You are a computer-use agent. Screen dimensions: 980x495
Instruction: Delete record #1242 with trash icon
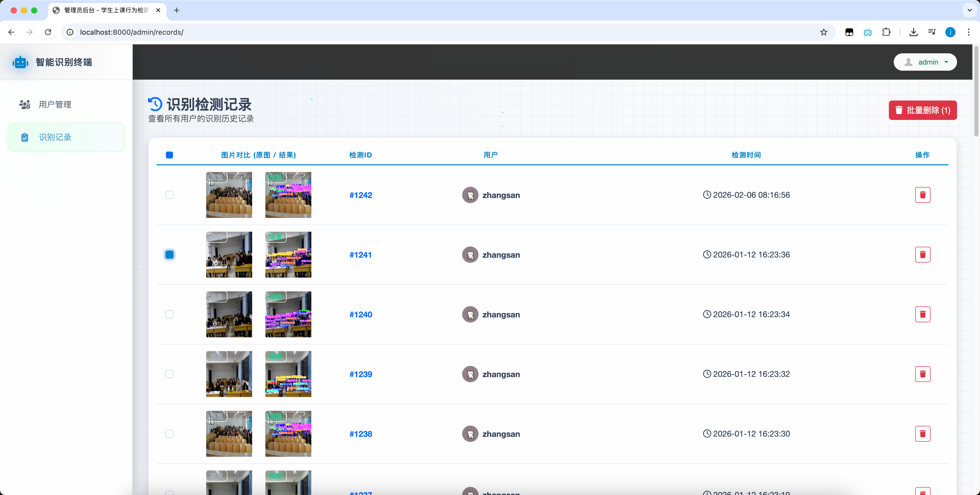922,195
